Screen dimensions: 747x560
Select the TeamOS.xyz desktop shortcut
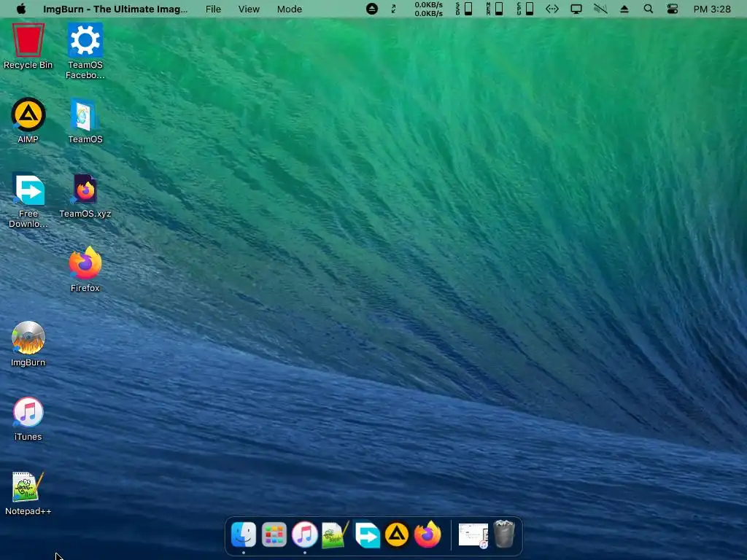85,189
